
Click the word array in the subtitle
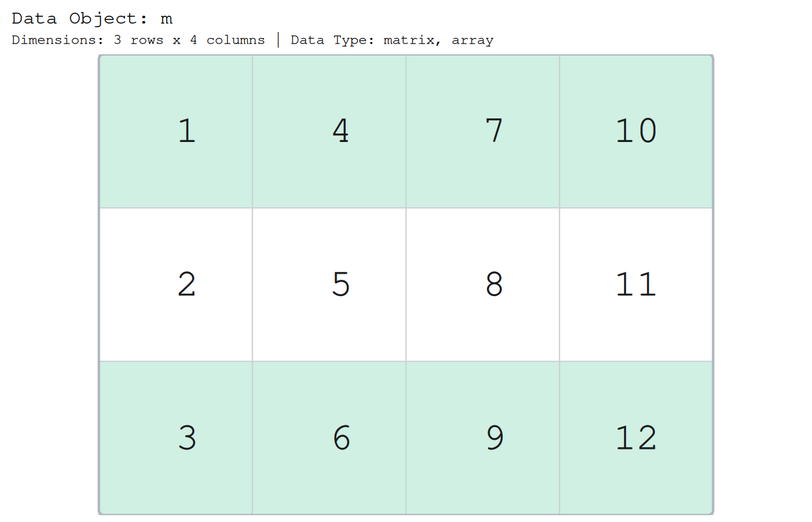tap(473, 40)
